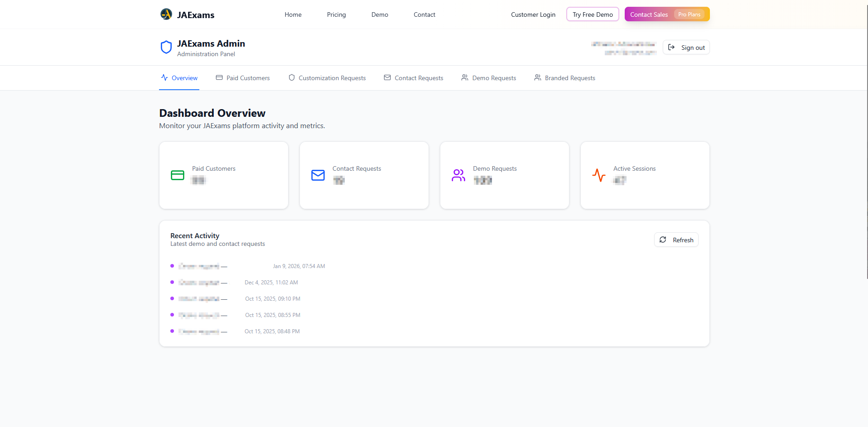Screen dimensions: 868x427
Task: Go to the Contact Requests tab
Action: point(414,78)
